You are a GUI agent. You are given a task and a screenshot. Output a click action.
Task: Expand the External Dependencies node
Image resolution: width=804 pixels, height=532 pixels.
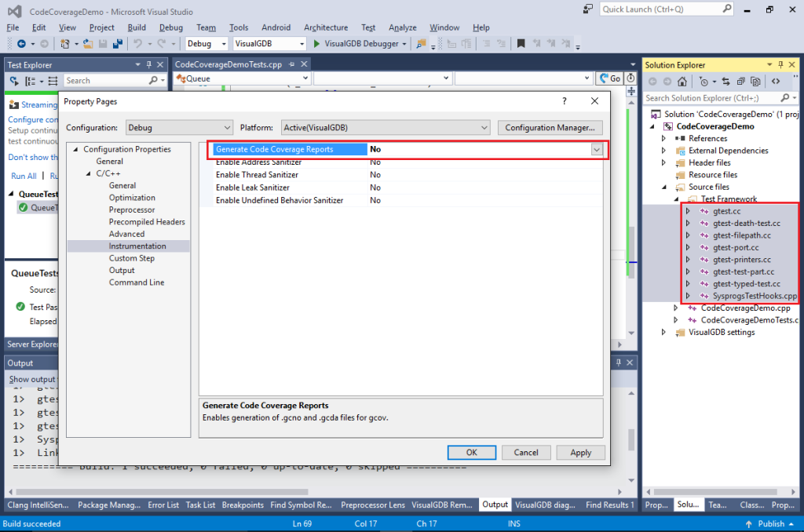(x=663, y=151)
